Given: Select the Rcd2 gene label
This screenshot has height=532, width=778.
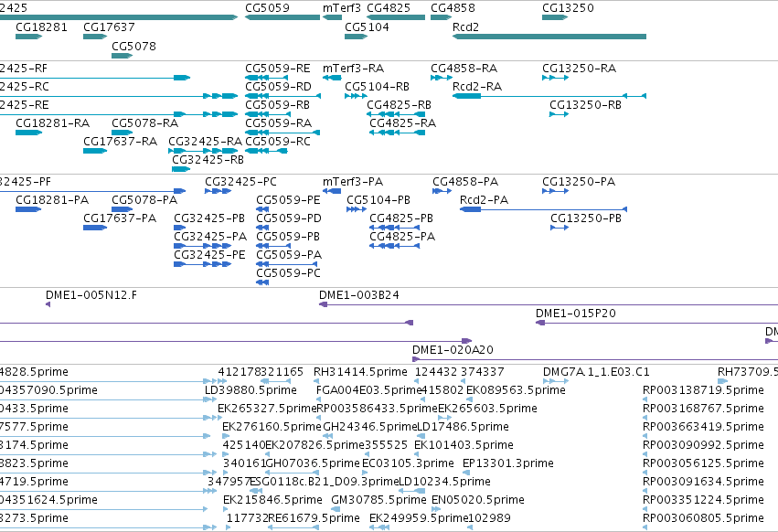Looking at the screenshot, I should point(465,27).
